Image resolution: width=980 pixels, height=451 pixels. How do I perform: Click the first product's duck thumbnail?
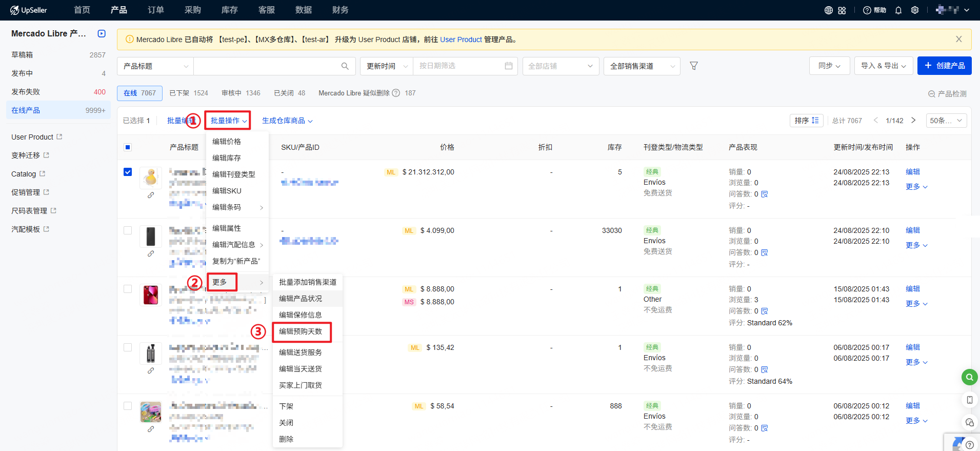151,178
